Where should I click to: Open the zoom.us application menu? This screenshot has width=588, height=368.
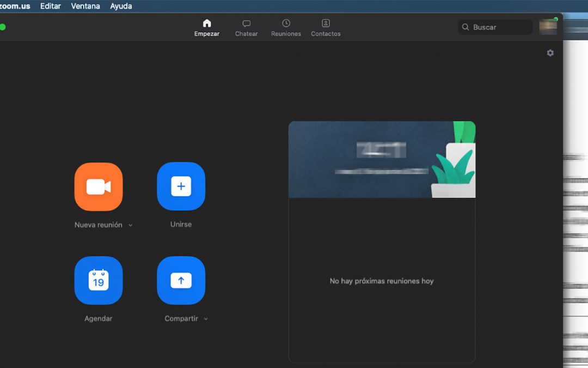pos(15,6)
